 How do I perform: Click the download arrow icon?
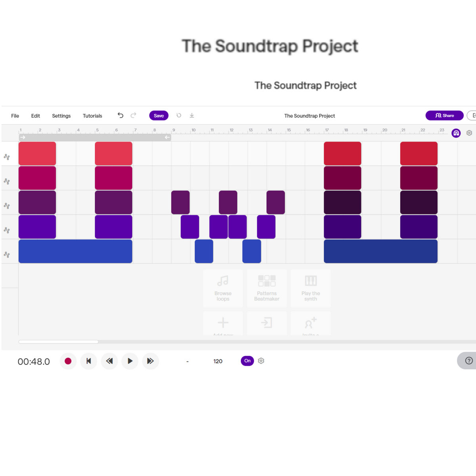pyautogui.click(x=192, y=115)
